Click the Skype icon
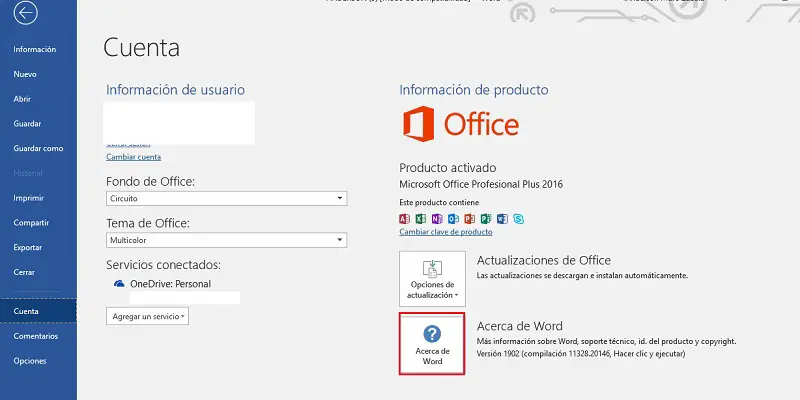 click(x=518, y=219)
